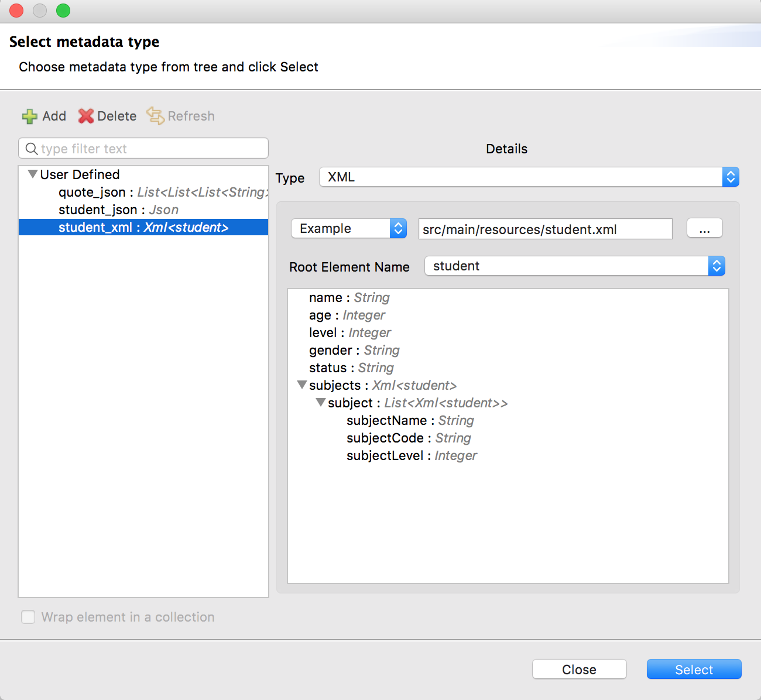Collapse the User Defined tree node

click(x=33, y=174)
